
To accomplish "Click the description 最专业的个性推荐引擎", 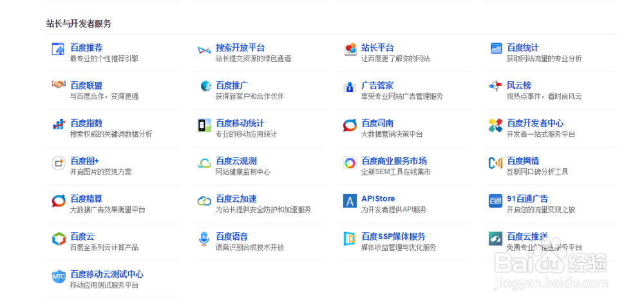I will (104, 59).
